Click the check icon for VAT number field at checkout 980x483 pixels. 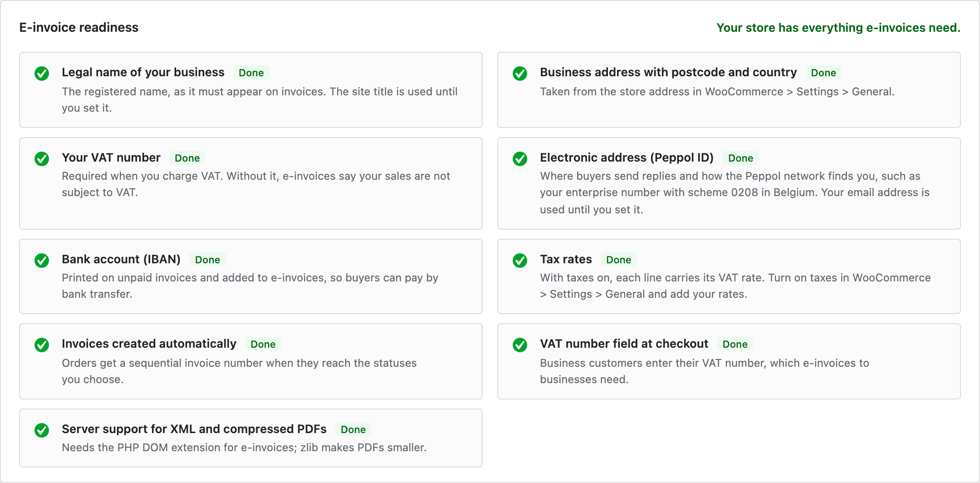coord(520,345)
